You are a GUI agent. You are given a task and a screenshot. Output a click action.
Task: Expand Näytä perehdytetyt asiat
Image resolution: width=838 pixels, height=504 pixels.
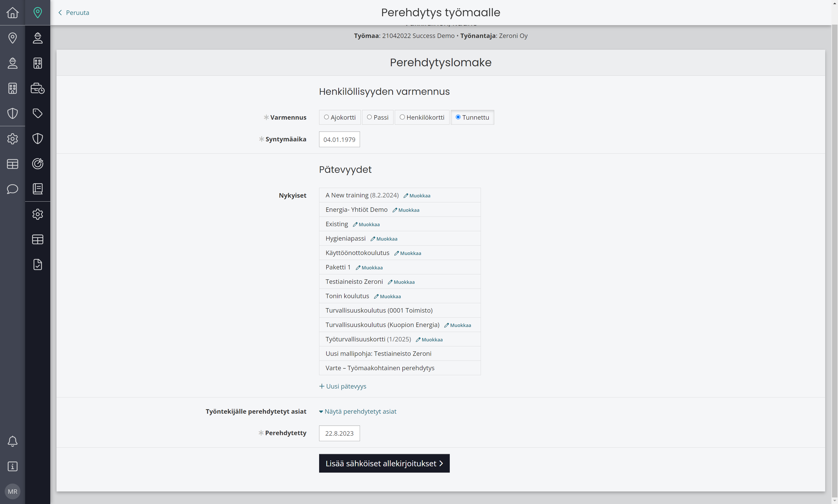tap(358, 411)
